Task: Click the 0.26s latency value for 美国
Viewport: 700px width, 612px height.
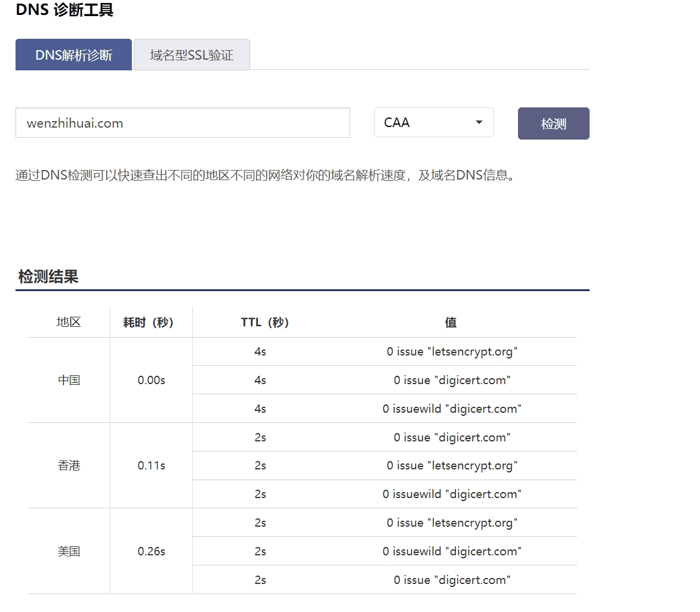Action: tap(151, 552)
